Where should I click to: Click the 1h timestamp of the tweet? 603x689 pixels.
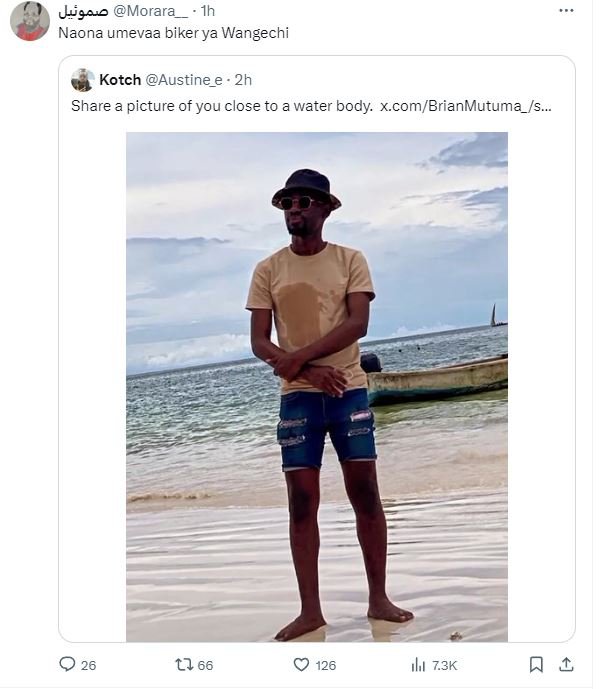click(x=207, y=11)
